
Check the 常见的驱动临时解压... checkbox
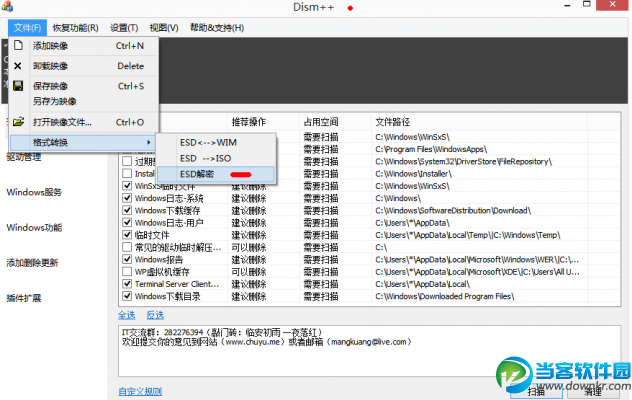tap(127, 247)
